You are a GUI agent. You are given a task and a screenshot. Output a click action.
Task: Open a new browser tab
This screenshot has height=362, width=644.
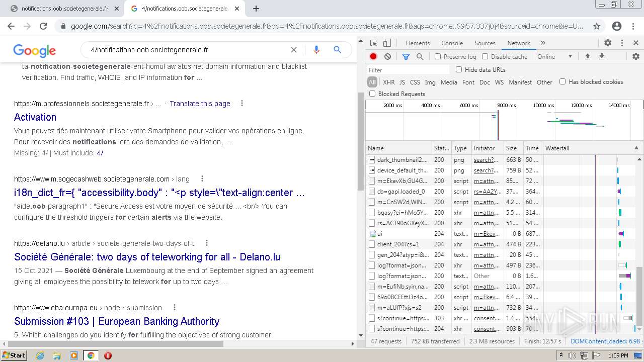tap(256, 9)
